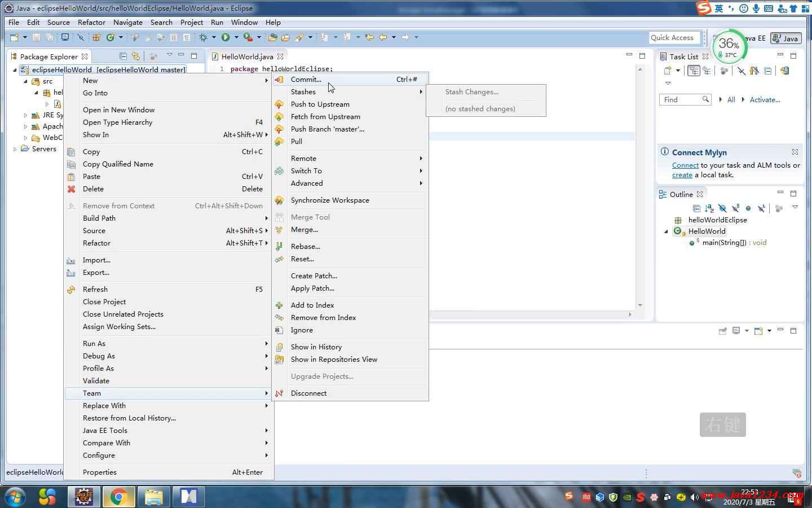Click the Task List Synchronize Changed icon
The width and height of the screenshot is (812, 508).
(784, 71)
